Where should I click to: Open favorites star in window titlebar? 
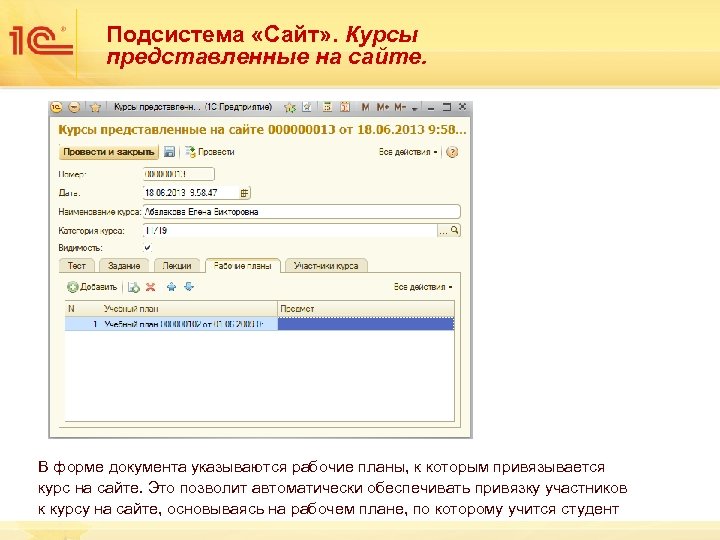[96, 107]
